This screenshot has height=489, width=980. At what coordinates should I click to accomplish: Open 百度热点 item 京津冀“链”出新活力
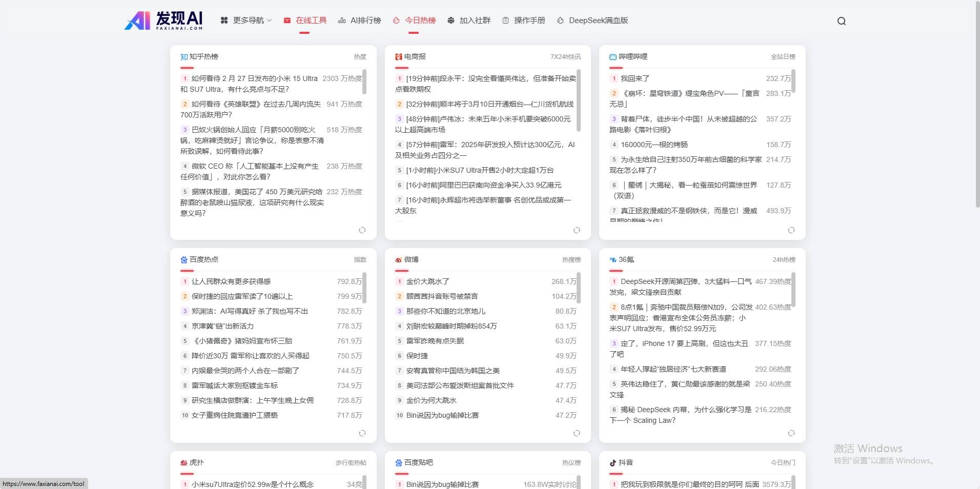coord(222,326)
